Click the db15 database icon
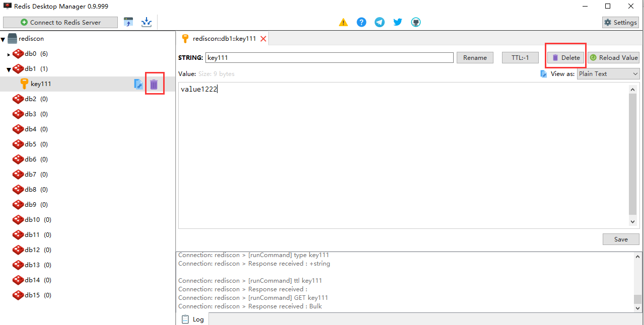This screenshot has height=325, width=644. (18, 295)
